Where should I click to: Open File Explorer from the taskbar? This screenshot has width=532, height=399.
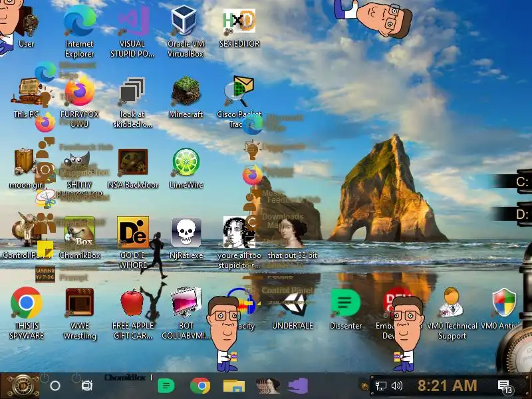[x=234, y=386]
